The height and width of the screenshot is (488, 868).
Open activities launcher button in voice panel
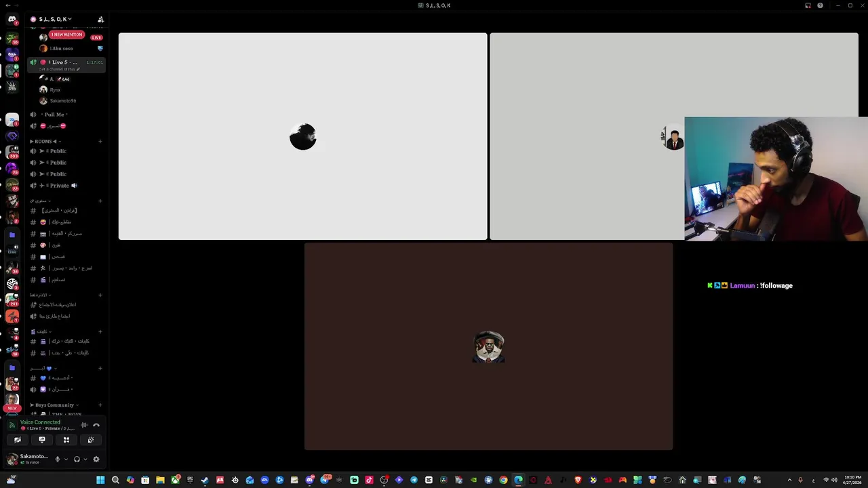pos(66,440)
